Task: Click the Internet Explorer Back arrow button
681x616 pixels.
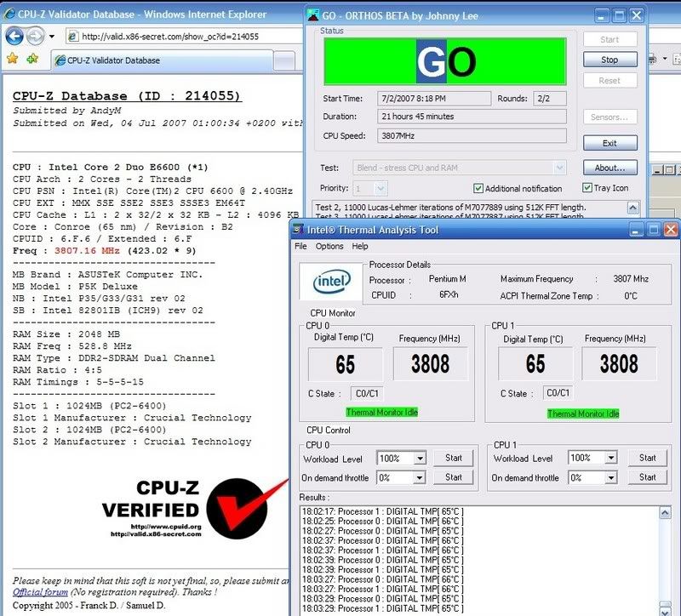Action: click(14, 36)
